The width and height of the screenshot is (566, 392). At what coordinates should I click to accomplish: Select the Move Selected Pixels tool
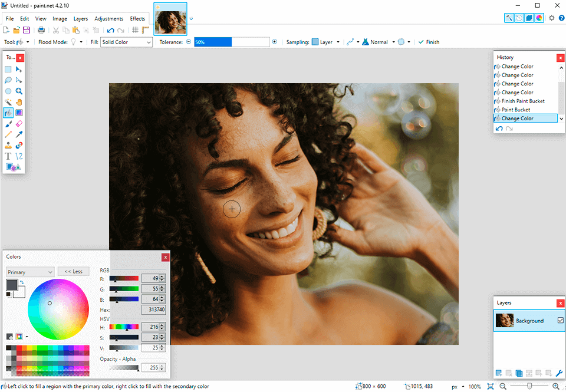[x=19, y=70]
